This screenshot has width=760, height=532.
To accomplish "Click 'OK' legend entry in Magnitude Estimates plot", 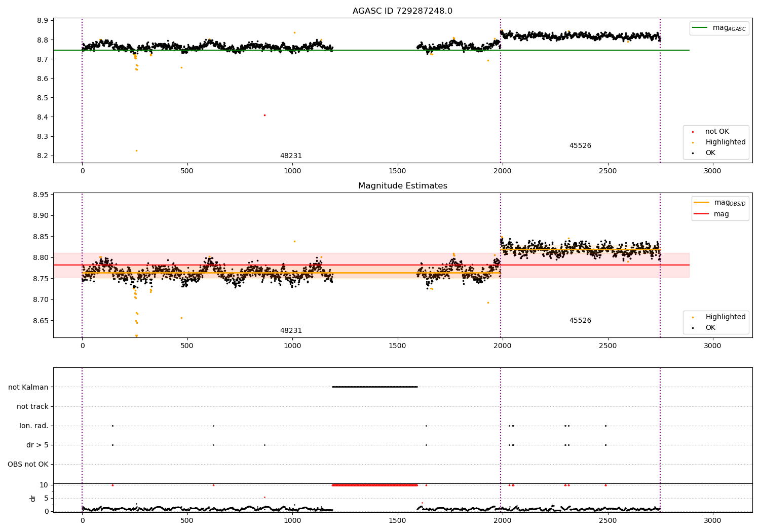I will [710, 328].
